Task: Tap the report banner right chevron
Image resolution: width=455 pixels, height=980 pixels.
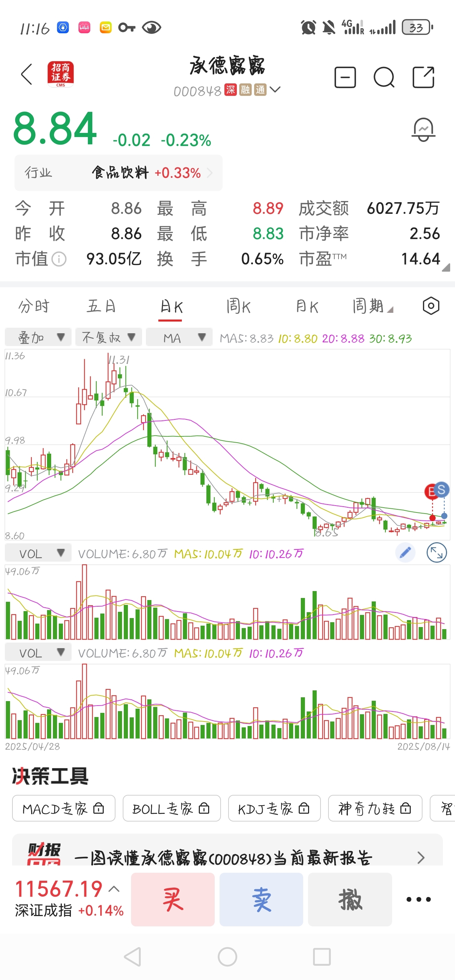Action: click(x=421, y=857)
